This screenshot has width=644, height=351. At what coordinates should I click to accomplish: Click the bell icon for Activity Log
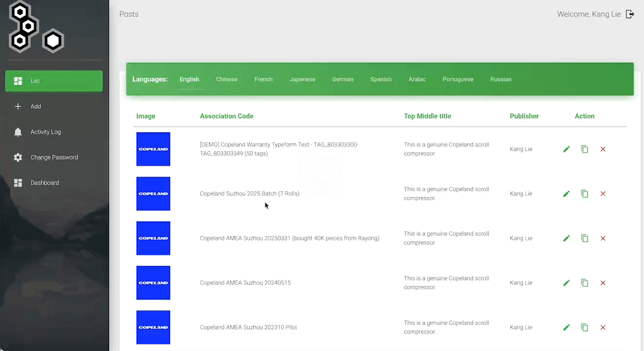click(18, 132)
